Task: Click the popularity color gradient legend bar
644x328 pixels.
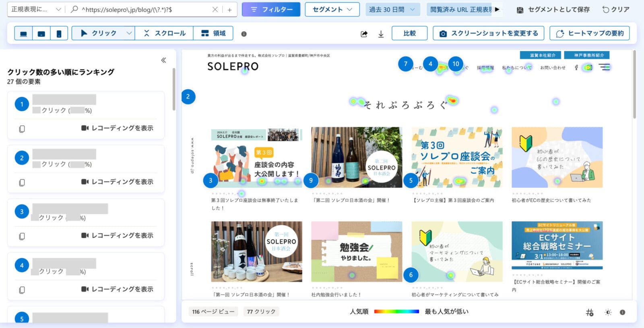Action: [396, 311]
